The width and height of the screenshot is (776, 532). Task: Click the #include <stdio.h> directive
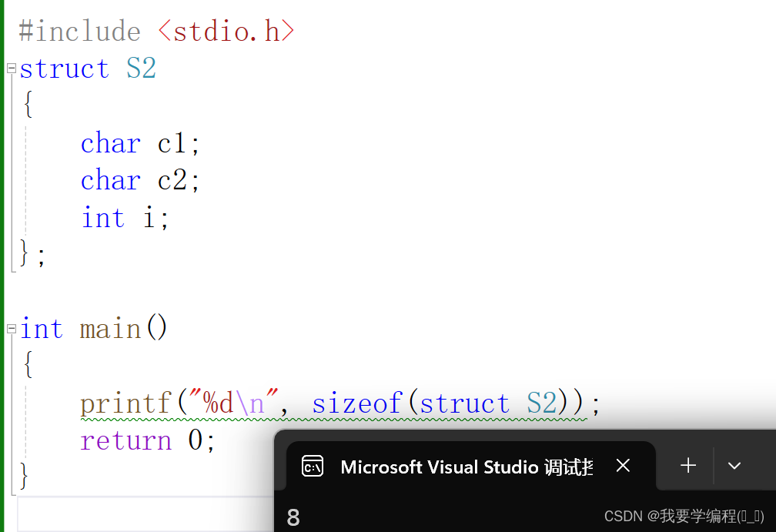click(x=154, y=31)
